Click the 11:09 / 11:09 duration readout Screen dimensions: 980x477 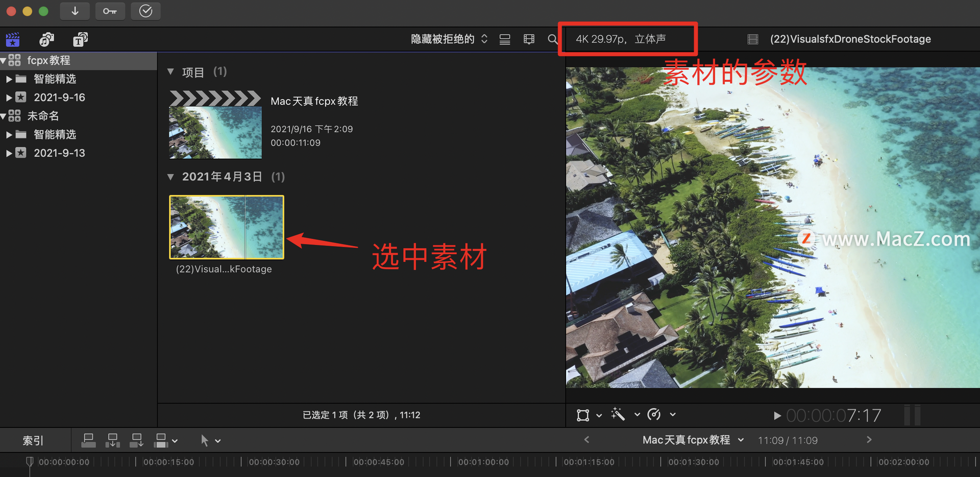coord(788,440)
